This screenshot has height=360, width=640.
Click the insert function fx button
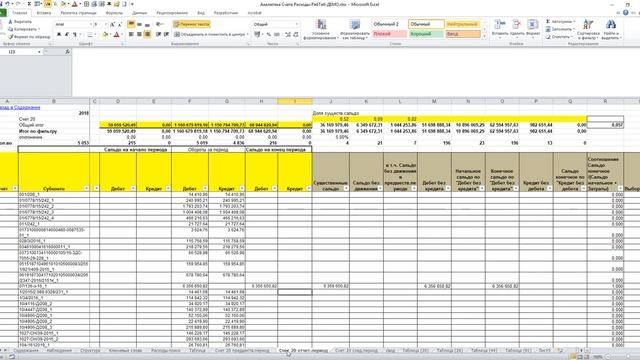[67, 52]
